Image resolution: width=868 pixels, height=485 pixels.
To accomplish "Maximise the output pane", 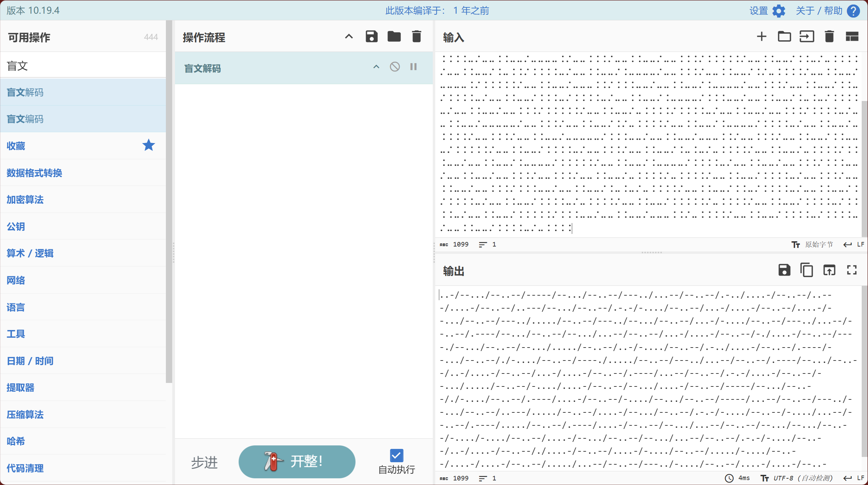I will 852,270.
